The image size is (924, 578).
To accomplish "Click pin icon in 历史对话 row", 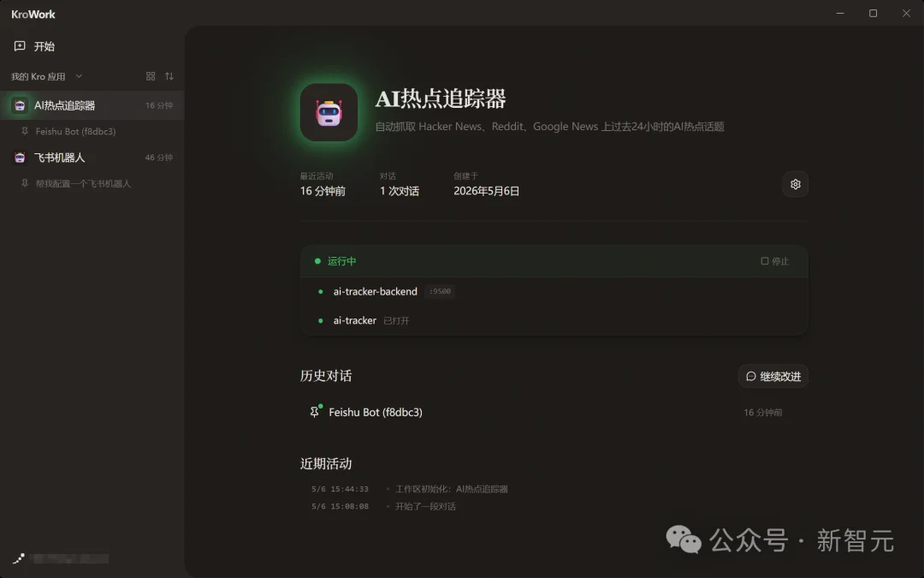I will click(315, 412).
